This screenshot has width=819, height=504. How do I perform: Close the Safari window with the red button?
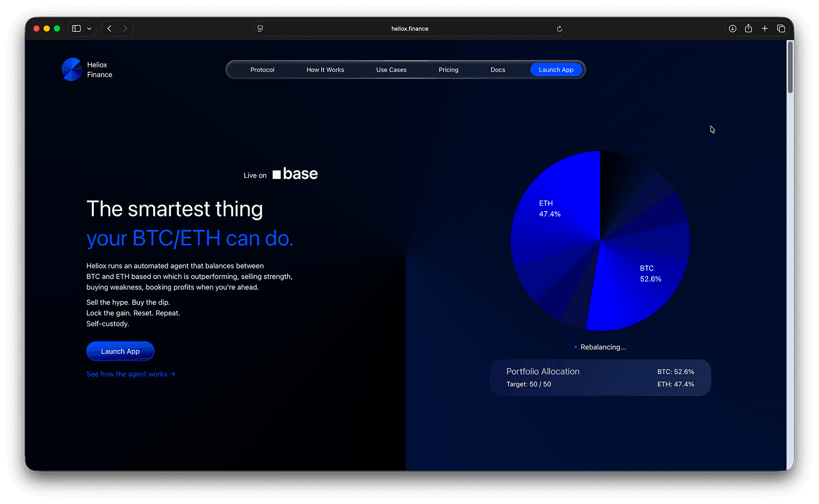tap(36, 29)
